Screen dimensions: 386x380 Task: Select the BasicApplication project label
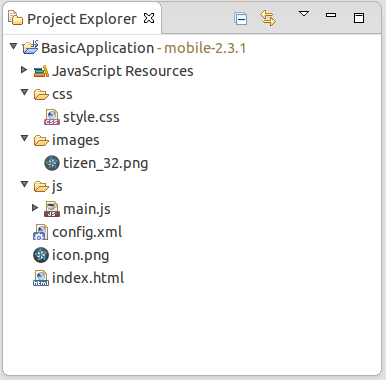(97, 48)
